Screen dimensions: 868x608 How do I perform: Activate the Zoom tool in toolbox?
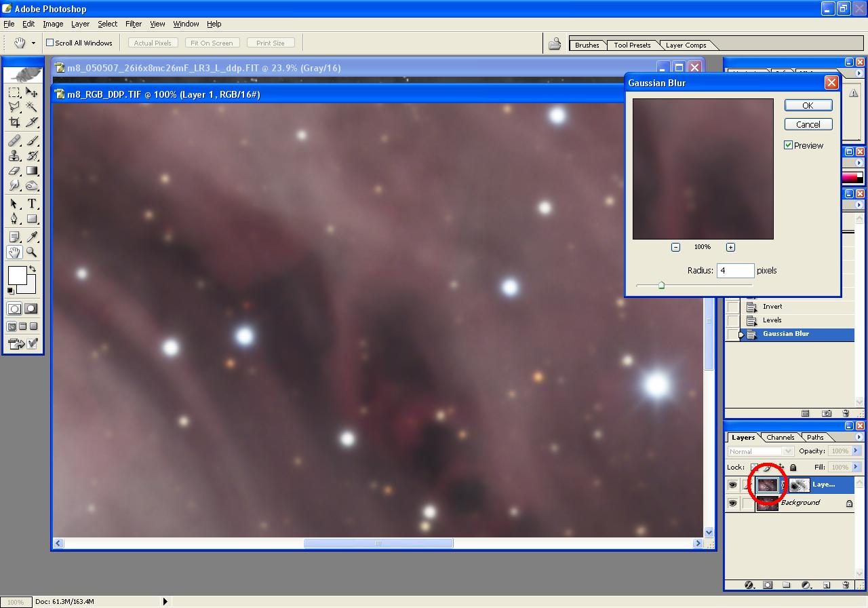click(x=32, y=252)
